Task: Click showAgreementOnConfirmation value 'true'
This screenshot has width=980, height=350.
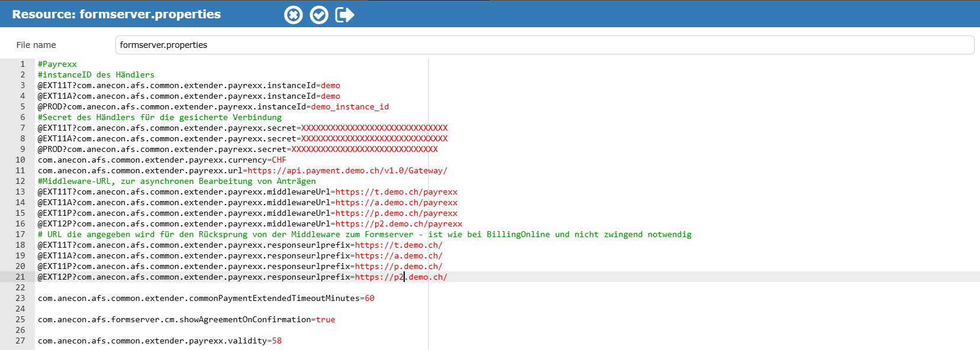Action: [x=325, y=319]
